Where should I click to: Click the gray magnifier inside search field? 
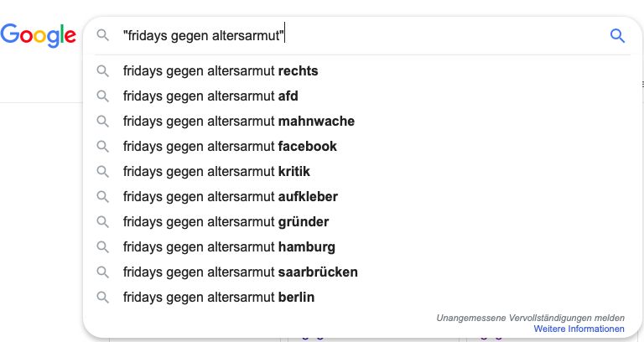click(103, 35)
